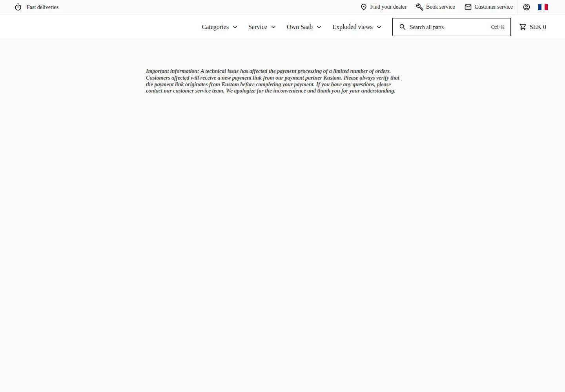Expand the Service menu chevron

click(x=273, y=27)
